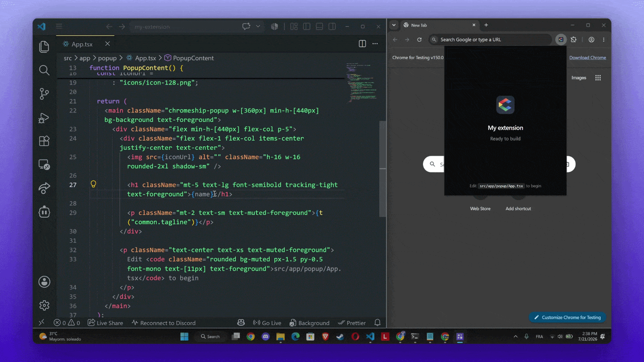
Task: Open Discord from the Windows taskbar
Action: pos(266,336)
